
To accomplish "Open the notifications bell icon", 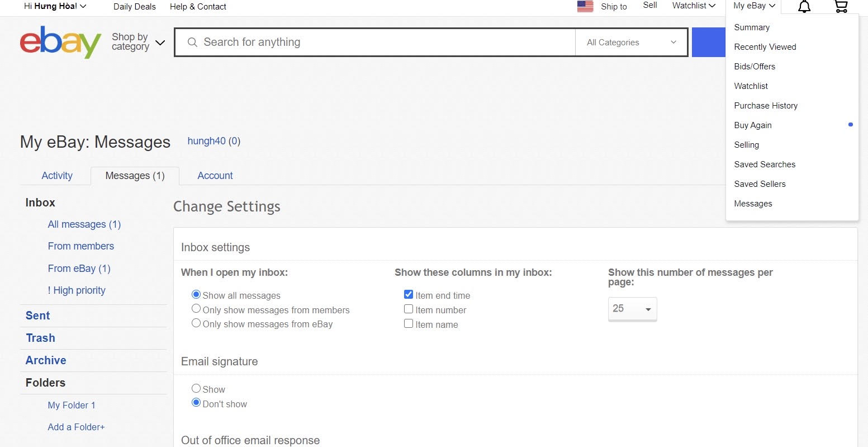I will pyautogui.click(x=804, y=7).
